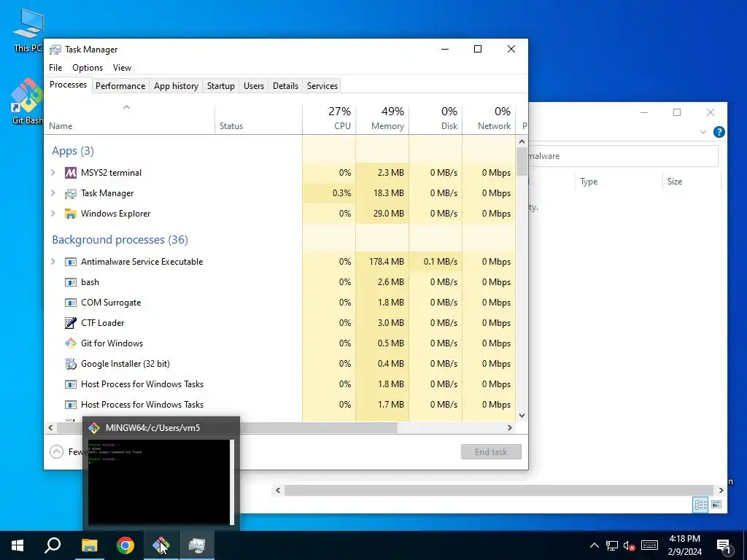Viewport: 747px width, 560px height.
Task: Click the End task button
Action: tap(491, 452)
